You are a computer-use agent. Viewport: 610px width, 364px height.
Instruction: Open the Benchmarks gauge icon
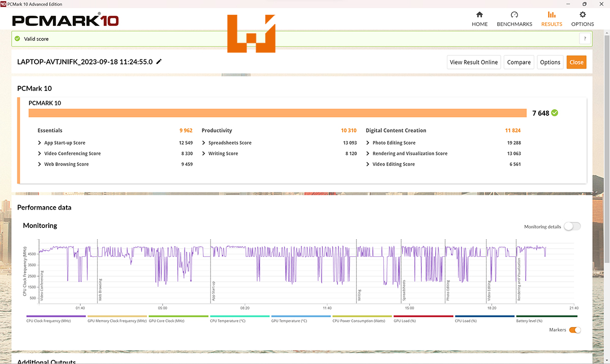pos(514,15)
